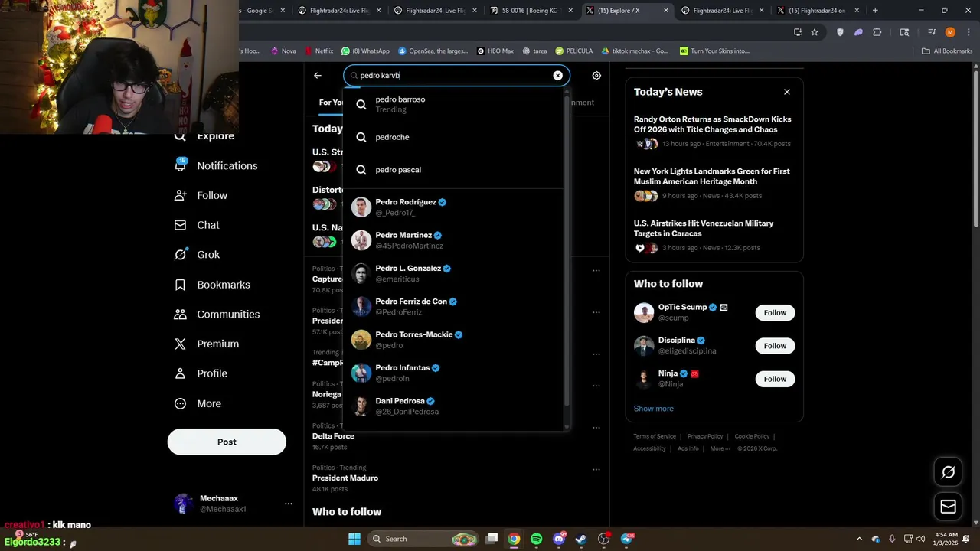This screenshot has height=551, width=980.
Task: Open Cookie Policy footer link
Action: pyautogui.click(x=752, y=436)
